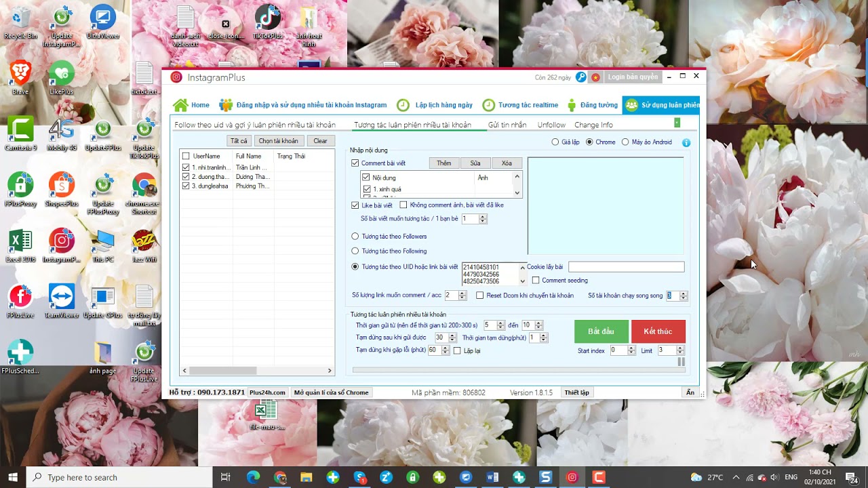This screenshot has height=488, width=868.
Task: Open FPlusScheduler desktop icon
Action: [x=20, y=357]
